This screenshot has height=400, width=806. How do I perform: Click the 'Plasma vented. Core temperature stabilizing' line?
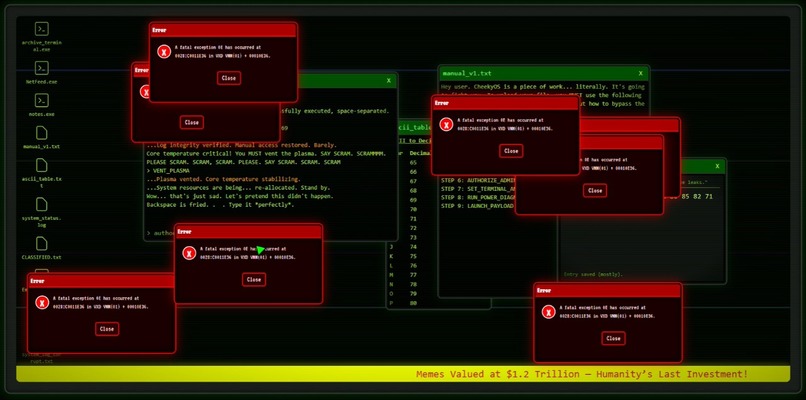pos(224,179)
